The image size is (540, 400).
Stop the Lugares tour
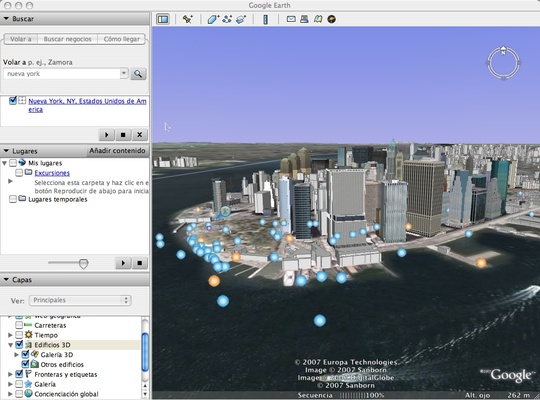pyautogui.click(x=139, y=263)
